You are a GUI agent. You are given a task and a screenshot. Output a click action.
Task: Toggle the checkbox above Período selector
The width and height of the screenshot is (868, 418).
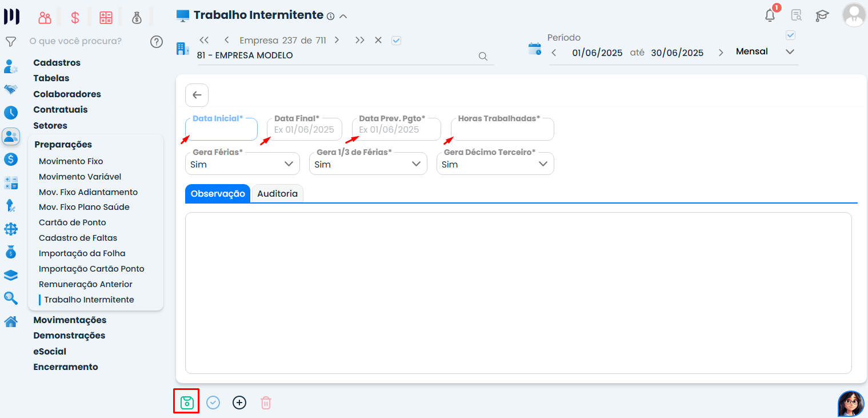pos(790,35)
